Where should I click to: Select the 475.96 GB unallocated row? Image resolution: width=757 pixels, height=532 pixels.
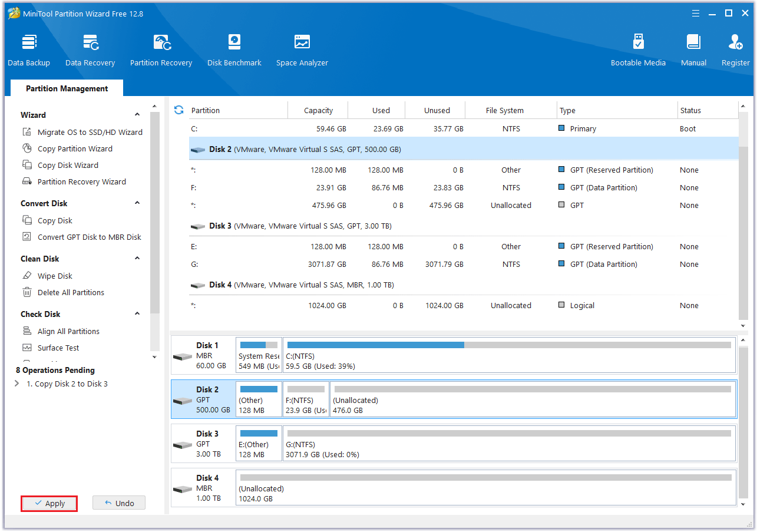[464, 206]
